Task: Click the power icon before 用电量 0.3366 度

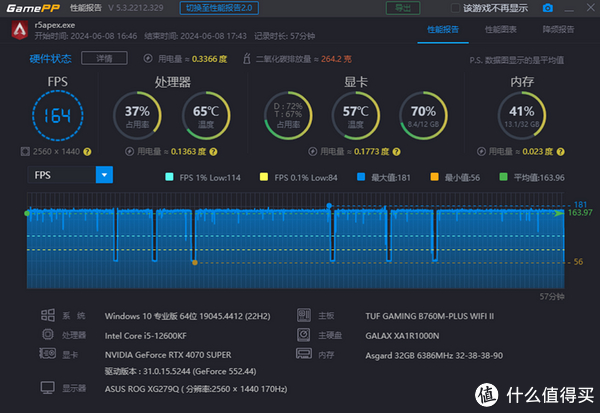Action: (x=148, y=59)
